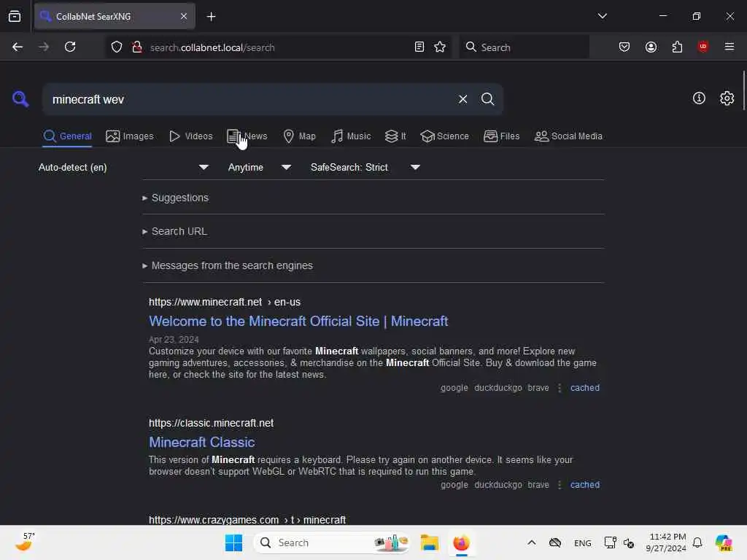Click the OneDrive cloud tray icon
The width and height of the screenshot is (747, 560).
(555, 542)
